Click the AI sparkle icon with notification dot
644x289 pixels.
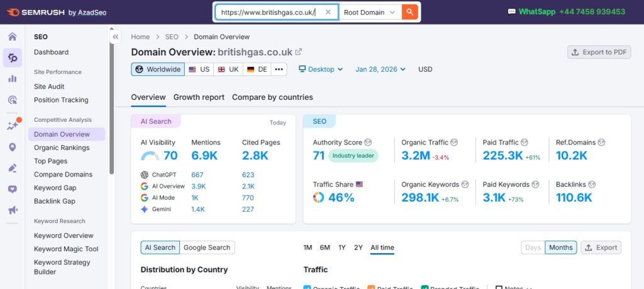(x=12, y=126)
